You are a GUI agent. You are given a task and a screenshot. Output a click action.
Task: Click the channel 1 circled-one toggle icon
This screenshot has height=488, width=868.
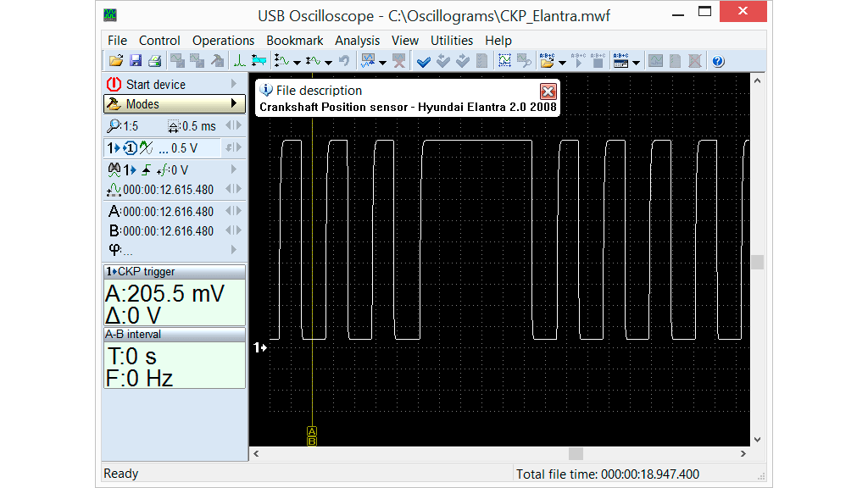pyautogui.click(x=130, y=148)
